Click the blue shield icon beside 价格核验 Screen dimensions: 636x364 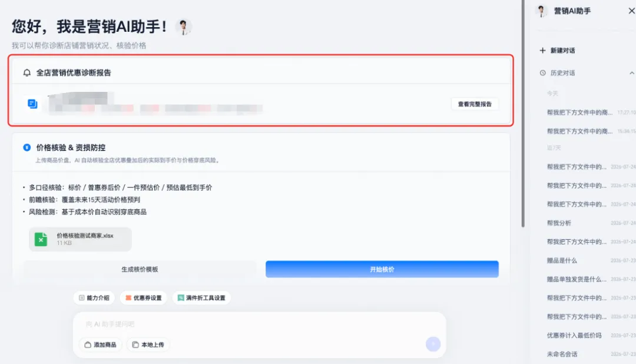click(x=26, y=147)
